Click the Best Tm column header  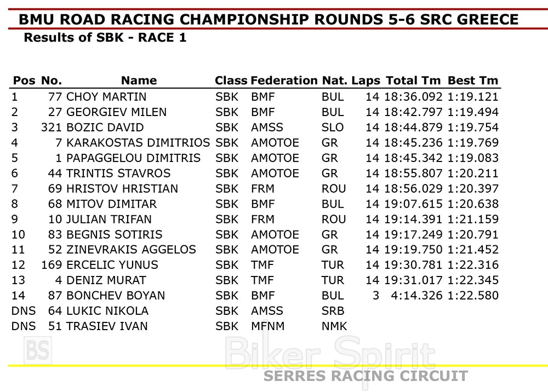[x=473, y=80]
